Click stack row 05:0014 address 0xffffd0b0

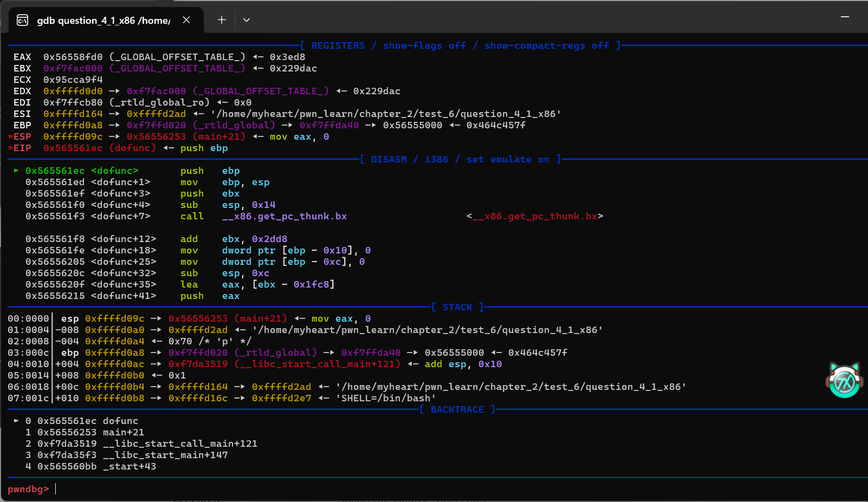[115, 375]
